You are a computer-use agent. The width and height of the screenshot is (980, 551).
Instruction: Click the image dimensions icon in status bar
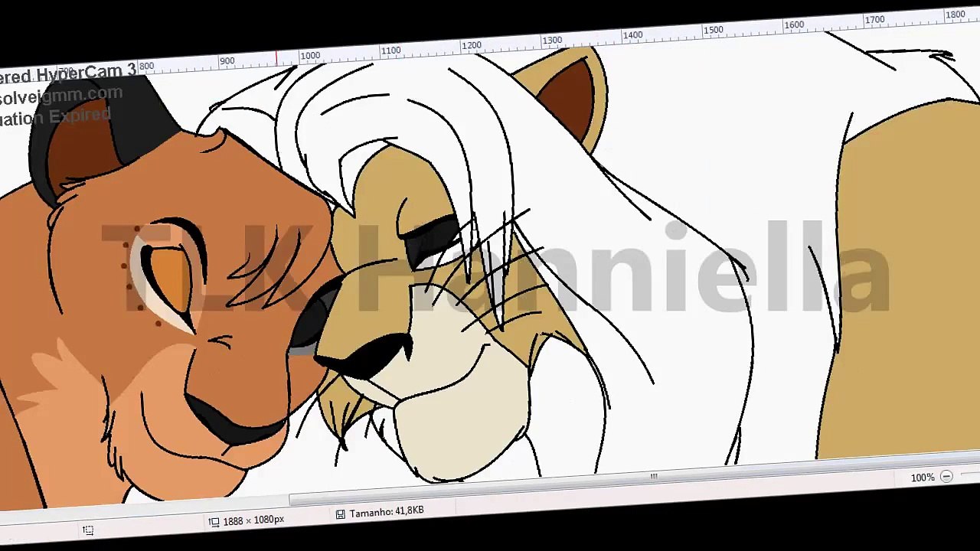214,522
